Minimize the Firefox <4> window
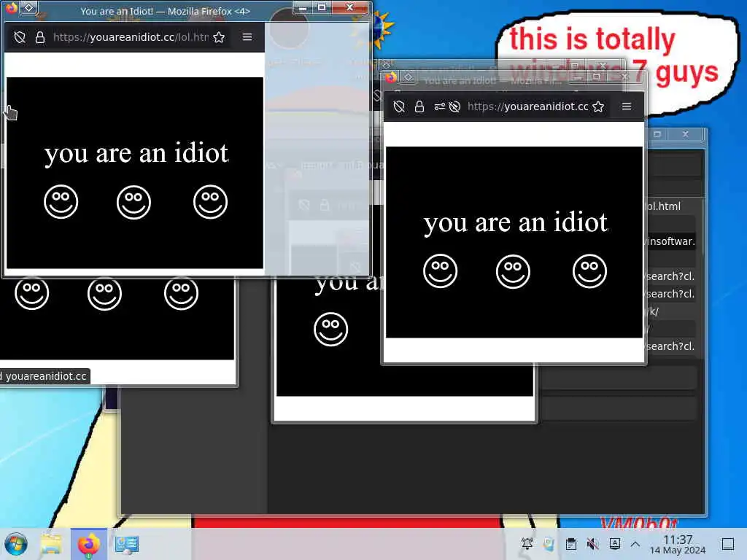 (302, 7)
